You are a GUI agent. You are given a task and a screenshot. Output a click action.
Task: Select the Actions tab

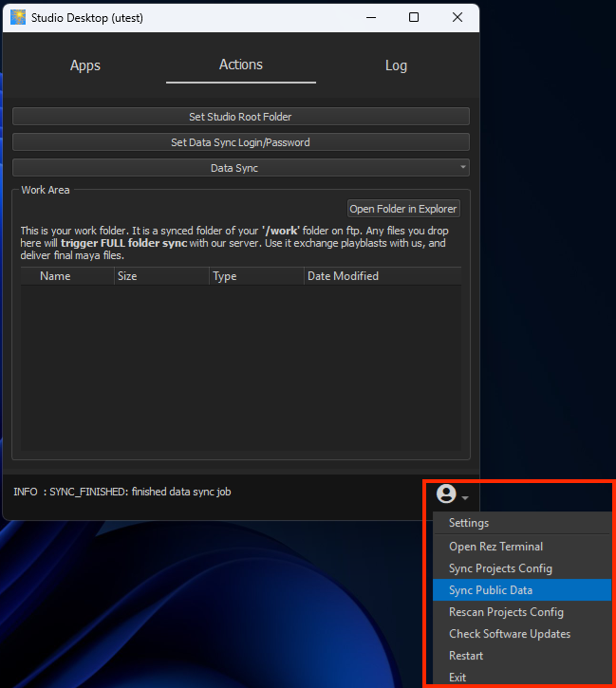tap(240, 65)
